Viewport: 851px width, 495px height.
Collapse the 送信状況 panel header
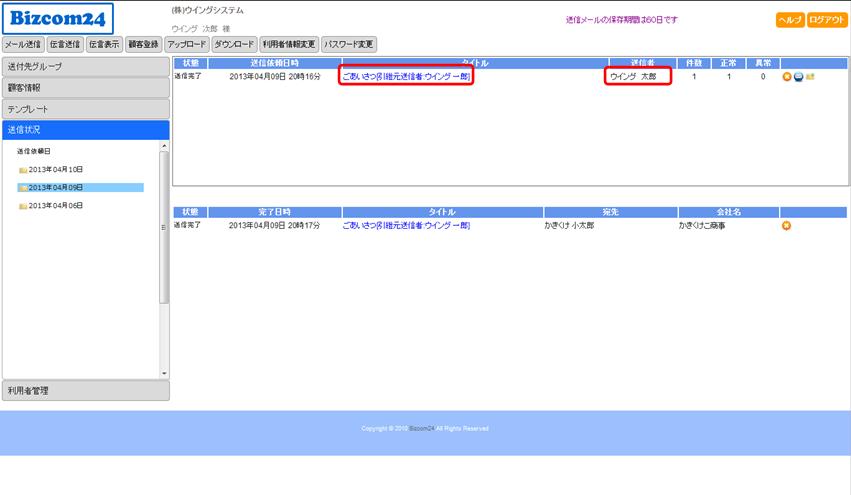(x=85, y=130)
